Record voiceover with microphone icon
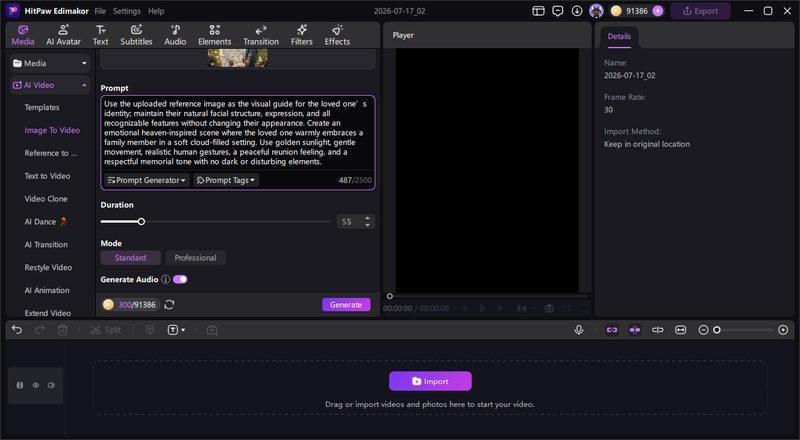800x440 pixels. pos(579,330)
